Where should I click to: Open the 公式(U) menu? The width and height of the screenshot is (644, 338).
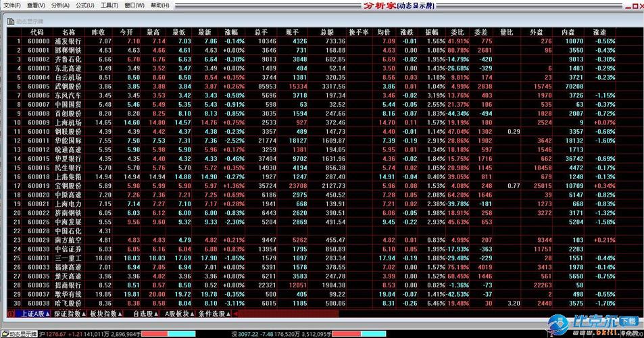click(x=85, y=5)
